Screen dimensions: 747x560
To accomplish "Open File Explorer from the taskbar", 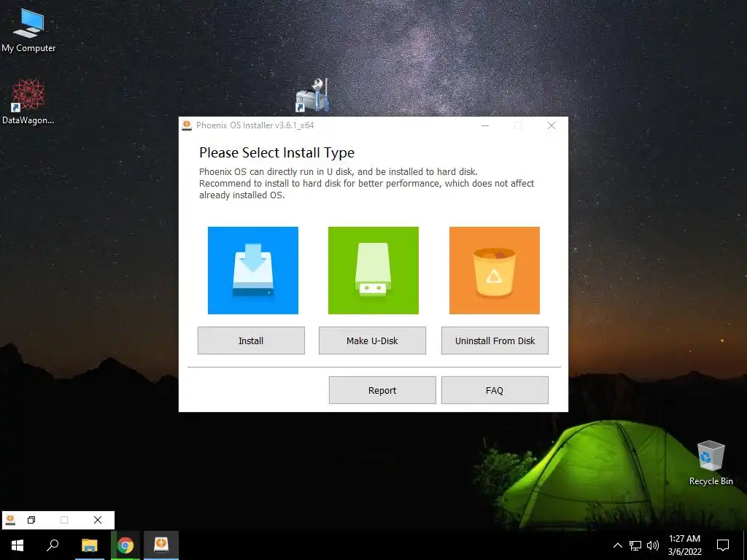I will 89,545.
